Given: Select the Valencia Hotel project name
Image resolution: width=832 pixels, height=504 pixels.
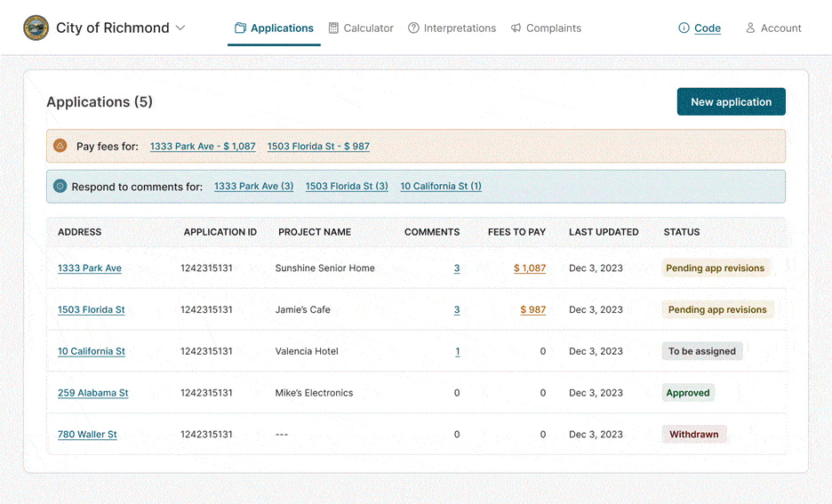Looking at the screenshot, I should (307, 351).
